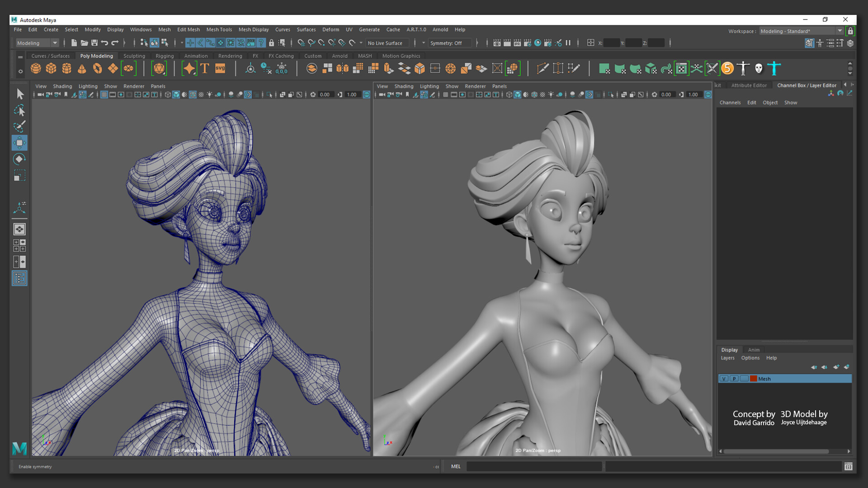
Task: Click into the MEL command input field
Action: point(533,466)
